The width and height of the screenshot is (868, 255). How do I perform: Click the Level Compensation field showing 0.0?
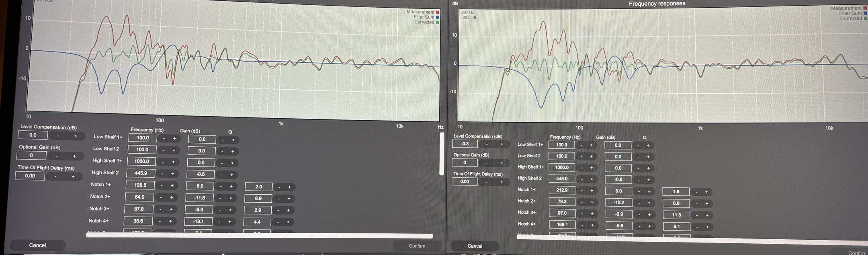tap(33, 135)
